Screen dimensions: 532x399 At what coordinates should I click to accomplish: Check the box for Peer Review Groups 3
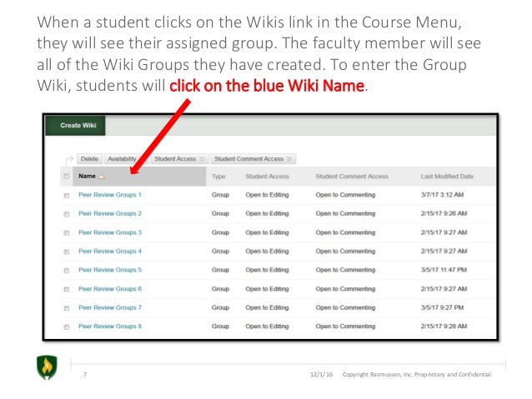tap(67, 233)
